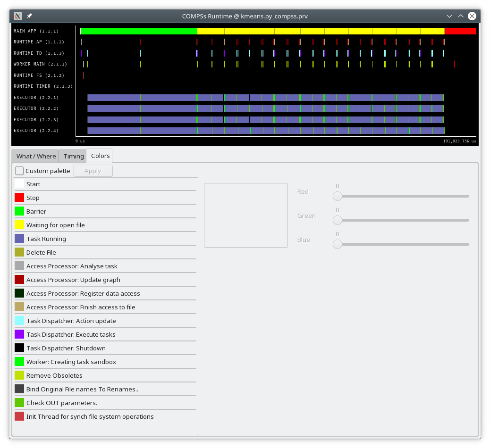Image resolution: width=490 pixels, height=448 pixels.
Task: Select the Task Running color swatch
Action: 19,239
